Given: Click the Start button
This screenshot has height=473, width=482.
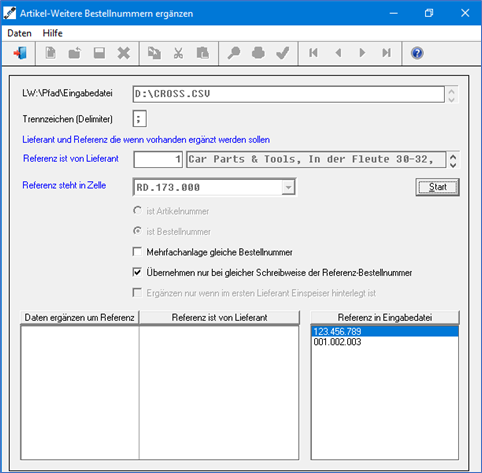Looking at the screenshot, I should pyautogui.click(x=437, y=187).
